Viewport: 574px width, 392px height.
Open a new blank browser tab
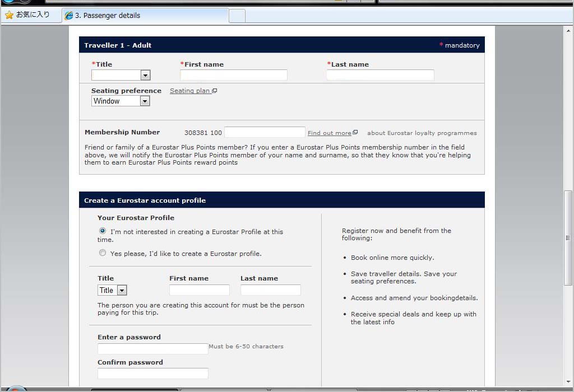pyautogui.click(x=237, y=16)
